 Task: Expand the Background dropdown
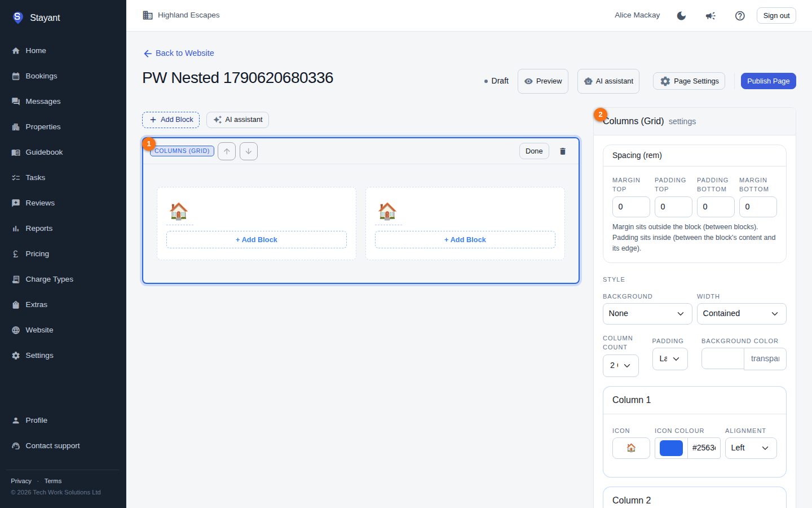(x=647, y=314)
